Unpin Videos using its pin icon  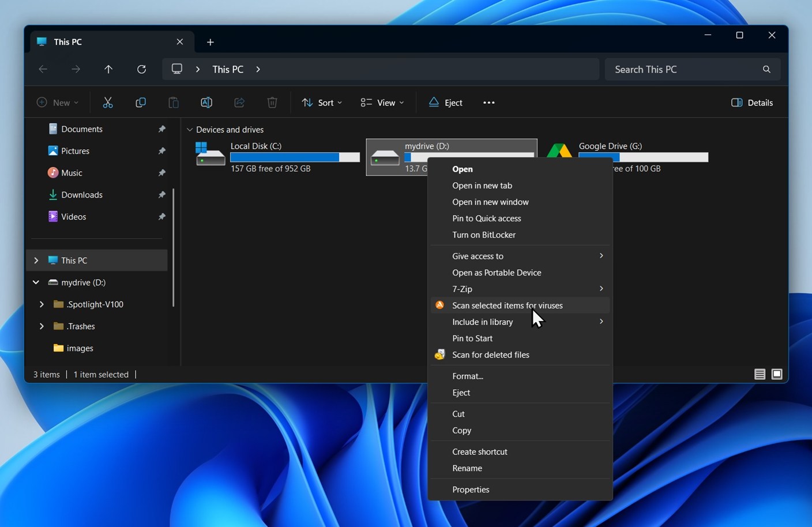coord(162,217)
